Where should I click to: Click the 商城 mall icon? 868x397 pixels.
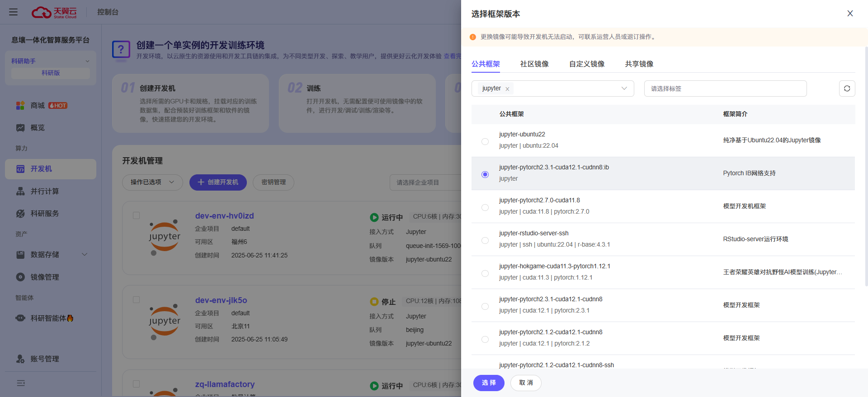pyautogui.click(x=20, y=106)
